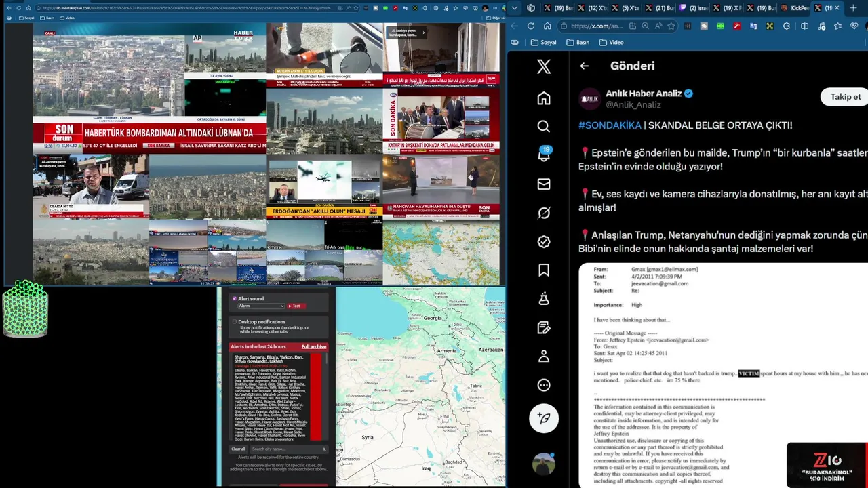Image resolution: width=868 pixels, height=488 pixels.
Task: Open X More circle icon
Action: pos(544,385)
